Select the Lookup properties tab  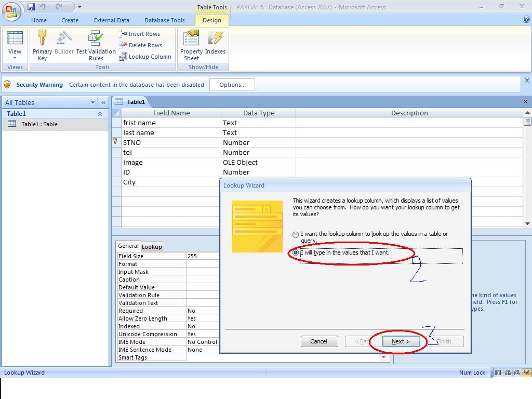click(152, 247)
